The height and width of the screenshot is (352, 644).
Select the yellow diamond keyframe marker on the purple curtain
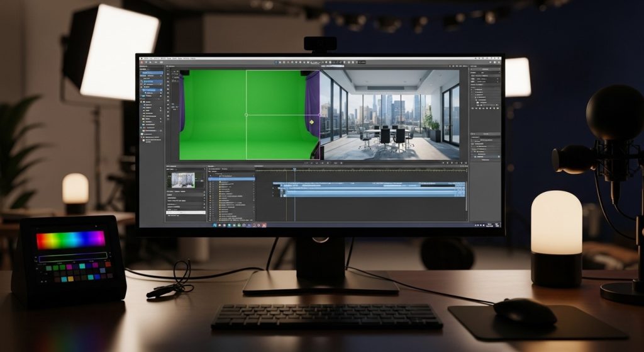point(312,122)
